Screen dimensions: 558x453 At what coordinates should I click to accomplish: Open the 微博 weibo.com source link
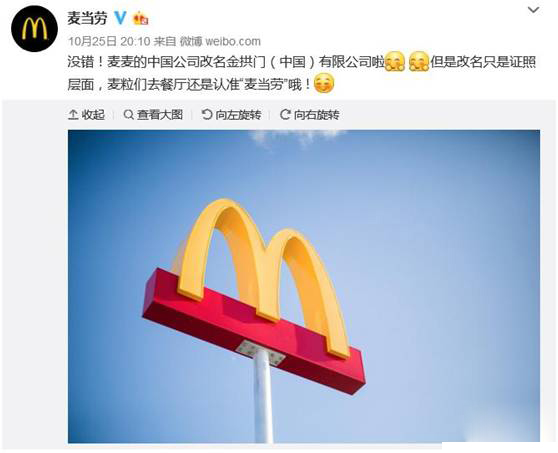[220, 41]
